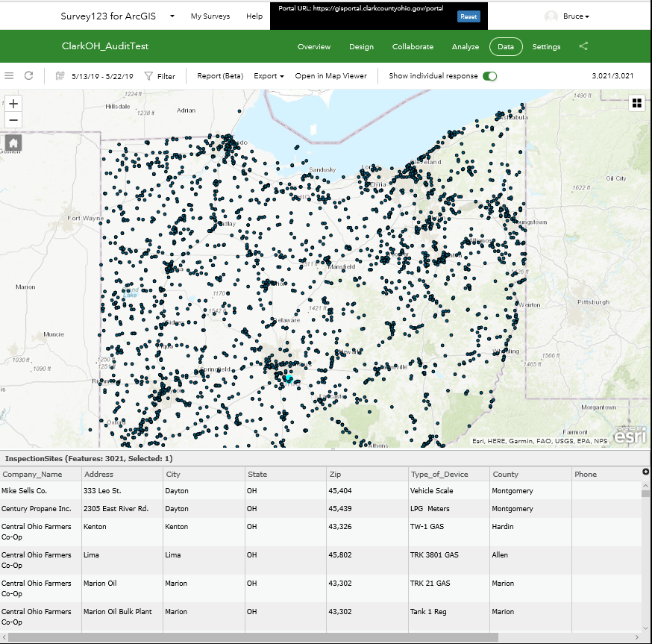The width and height of the screenshot is (652, 644).
Task: Share the survey using share icon
Action: tap(583, 46)
